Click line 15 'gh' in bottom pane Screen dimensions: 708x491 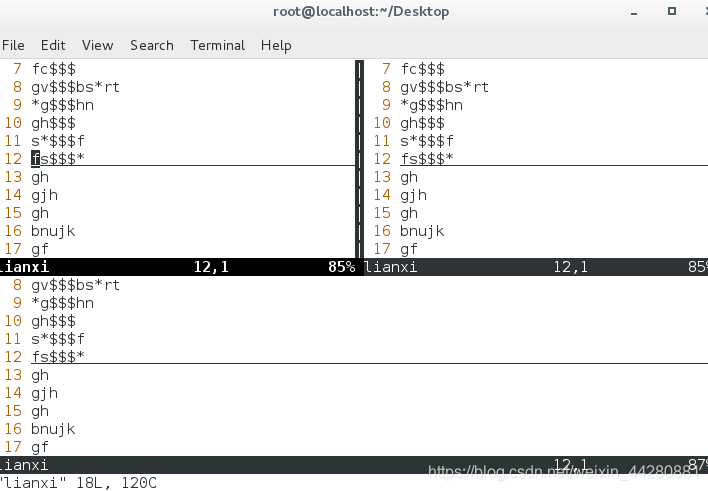[x=40, y=411]
